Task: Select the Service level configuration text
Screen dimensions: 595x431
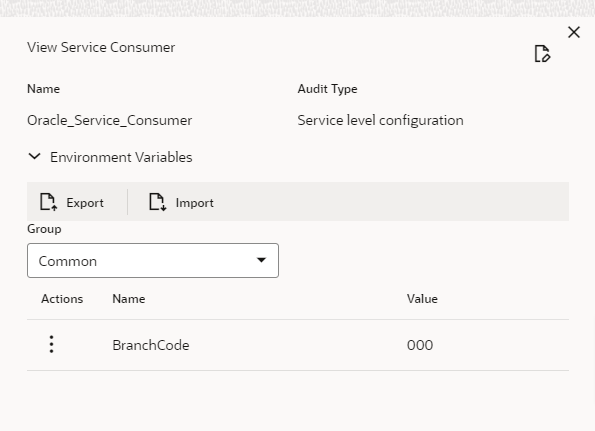Action: point(380,121)
